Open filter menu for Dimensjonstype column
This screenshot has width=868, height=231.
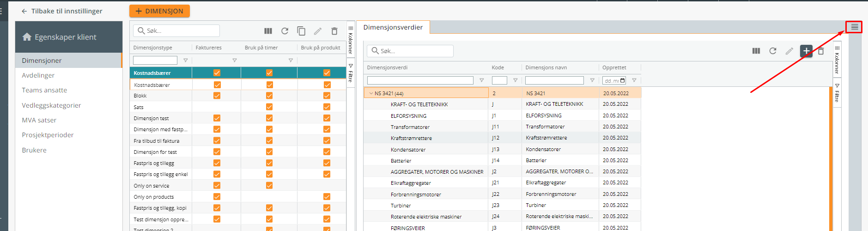click(x=186, y=60)
